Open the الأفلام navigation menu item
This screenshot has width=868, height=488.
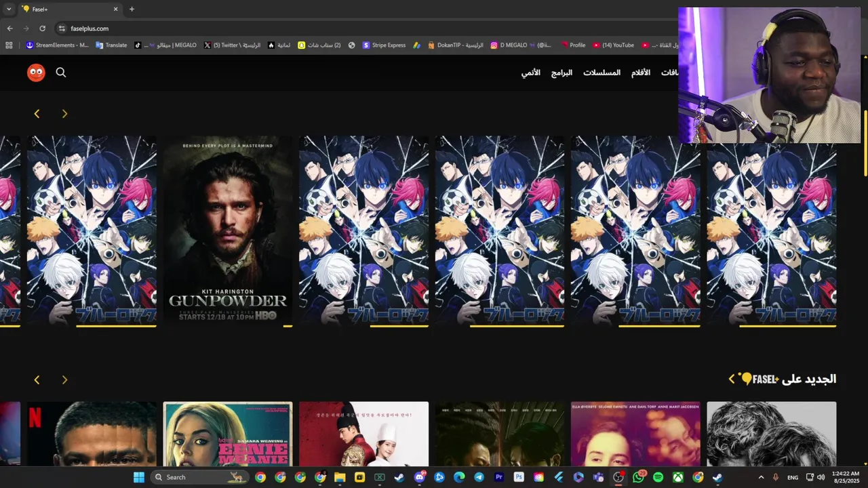(641, 73)
